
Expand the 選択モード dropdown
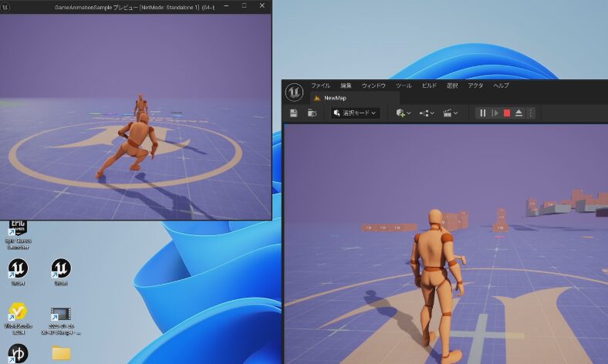pyautogui.click(x=355, y=113)
